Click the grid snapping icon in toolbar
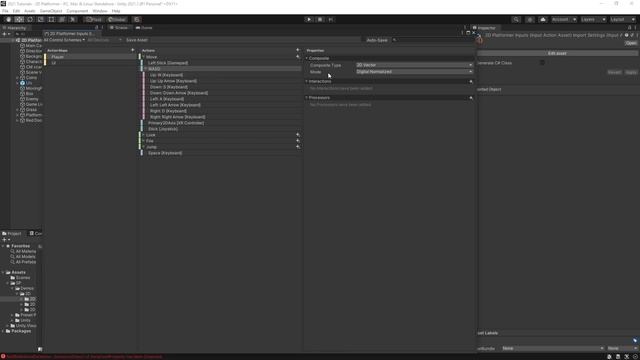 pyautogui.click(x=137, y=20)
